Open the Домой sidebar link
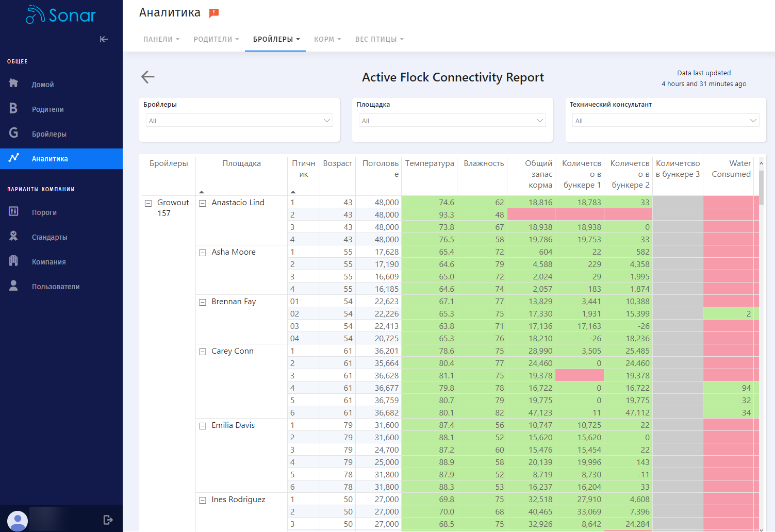Viewport: 775px width, 532px height. point(43,85)
